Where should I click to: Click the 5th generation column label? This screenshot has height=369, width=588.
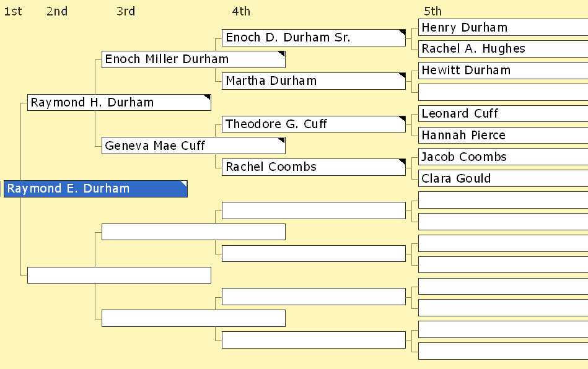(432, 11)
